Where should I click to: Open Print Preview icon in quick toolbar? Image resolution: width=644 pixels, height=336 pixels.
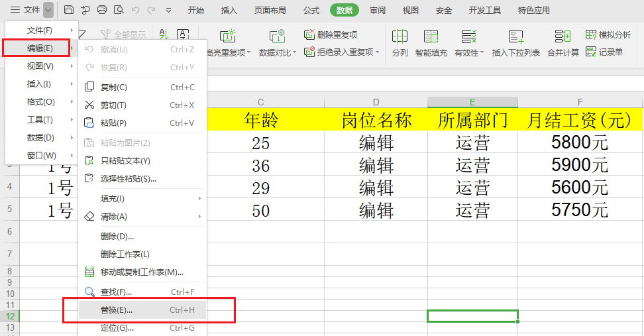coord(119,10)
